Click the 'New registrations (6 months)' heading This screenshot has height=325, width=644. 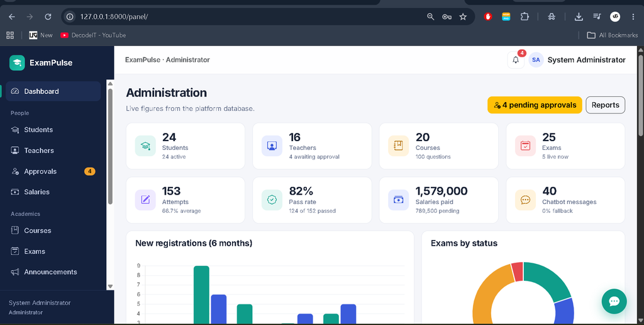[x=194, y=243]
